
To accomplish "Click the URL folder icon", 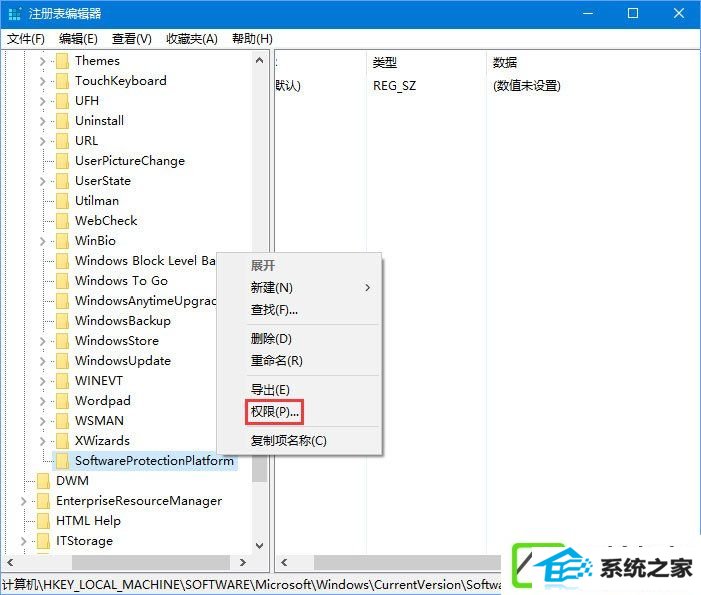I will pos(62,141).
